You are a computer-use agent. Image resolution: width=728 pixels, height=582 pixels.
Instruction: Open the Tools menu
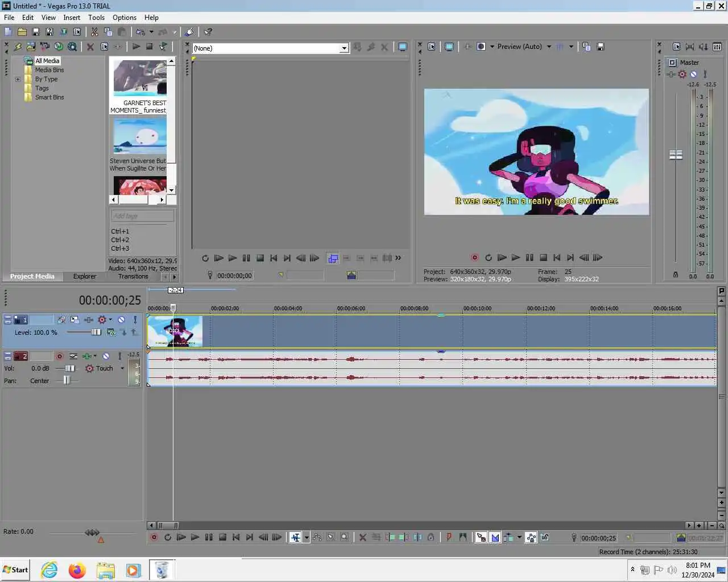tap(96, 18)
